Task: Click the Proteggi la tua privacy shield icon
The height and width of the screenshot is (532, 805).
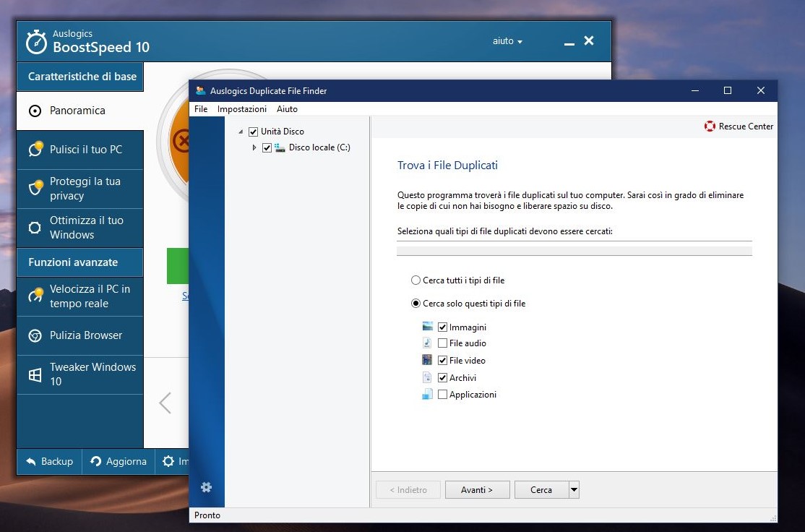Action: [35, 188]
